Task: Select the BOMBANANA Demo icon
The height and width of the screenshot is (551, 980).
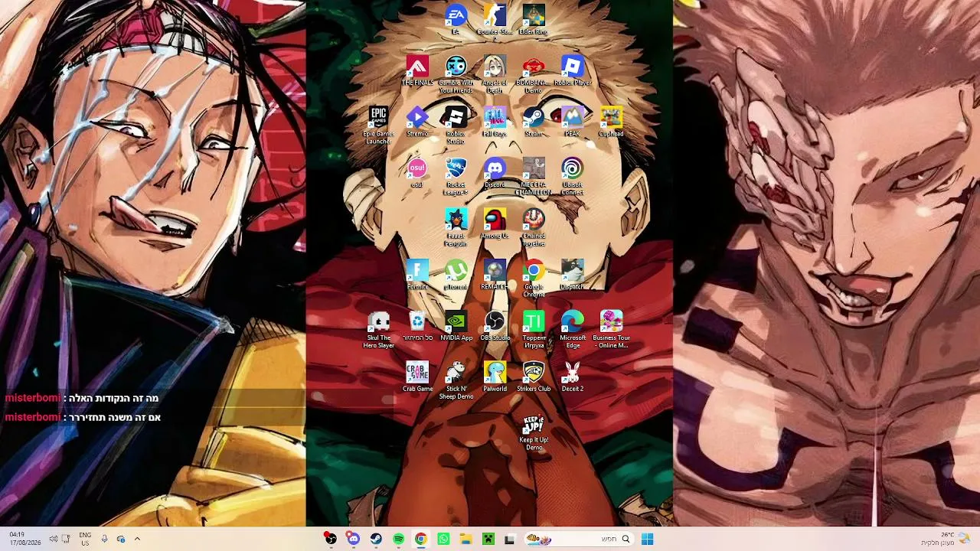Action: (534, 74)
